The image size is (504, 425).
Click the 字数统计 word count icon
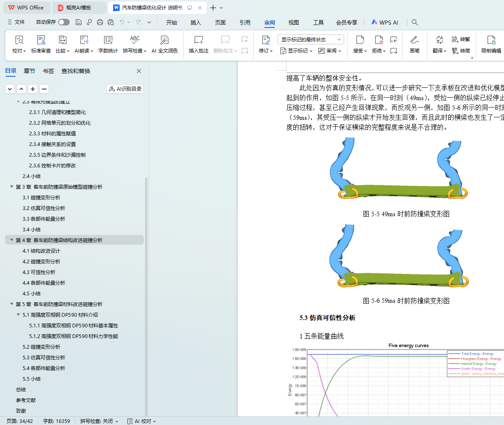[108, 40]
